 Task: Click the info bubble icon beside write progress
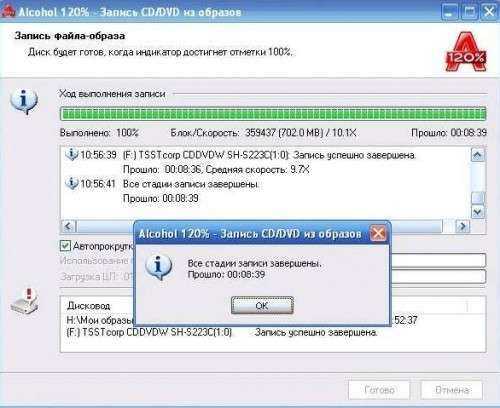click(24, 101)
